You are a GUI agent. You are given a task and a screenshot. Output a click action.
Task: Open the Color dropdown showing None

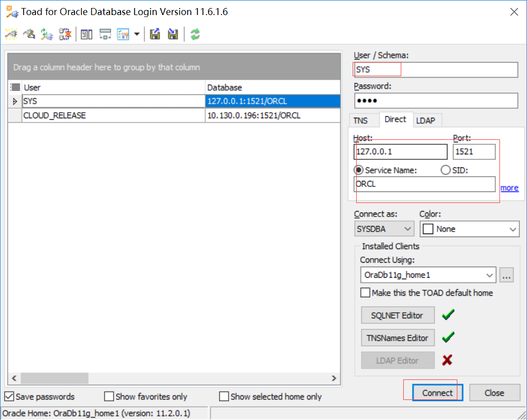[x=470, y=229]
